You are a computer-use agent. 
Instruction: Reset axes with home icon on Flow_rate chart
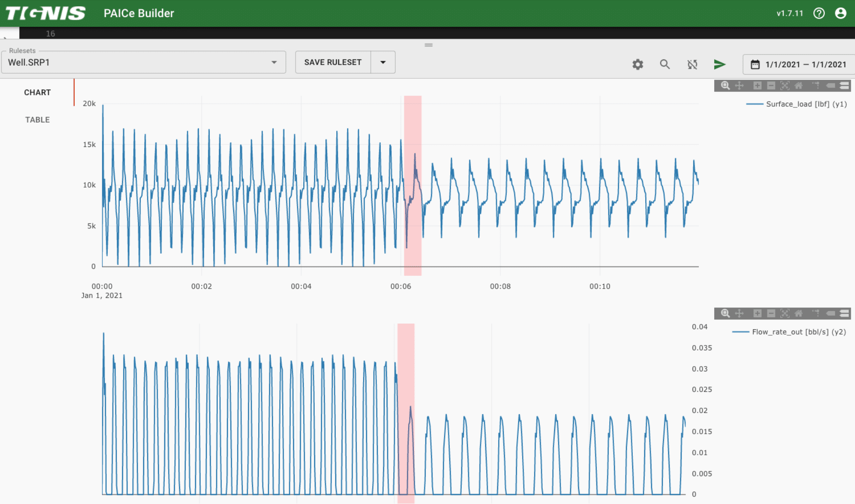[798, 314]
